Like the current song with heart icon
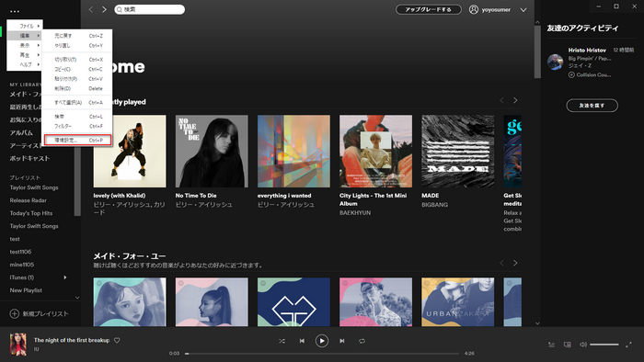644x362 pixels. (x=117, y=340)
